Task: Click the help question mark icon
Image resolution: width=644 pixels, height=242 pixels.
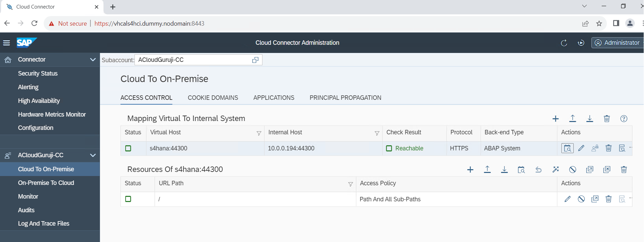Action: click(624, 119)
